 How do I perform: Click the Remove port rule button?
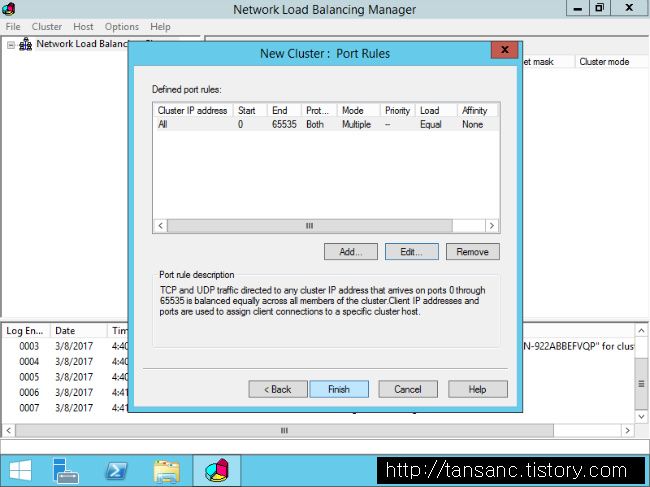[473, 252]
